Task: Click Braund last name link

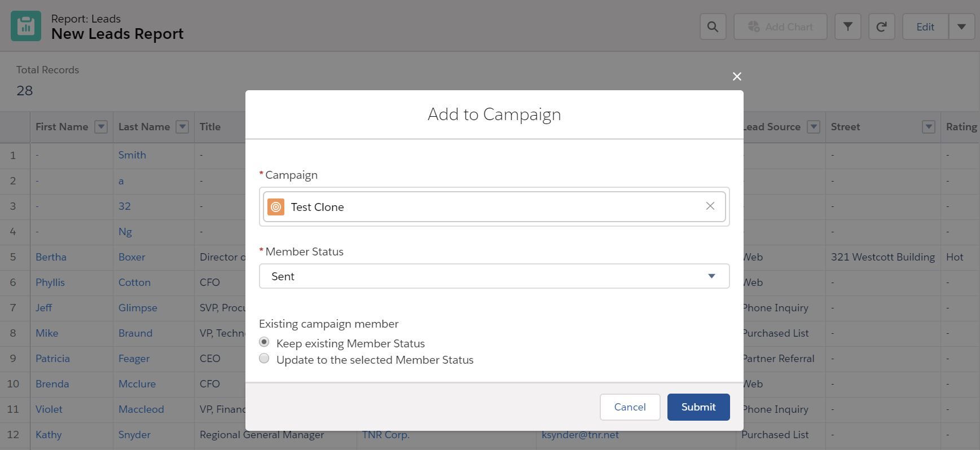Action: [135, 333]
